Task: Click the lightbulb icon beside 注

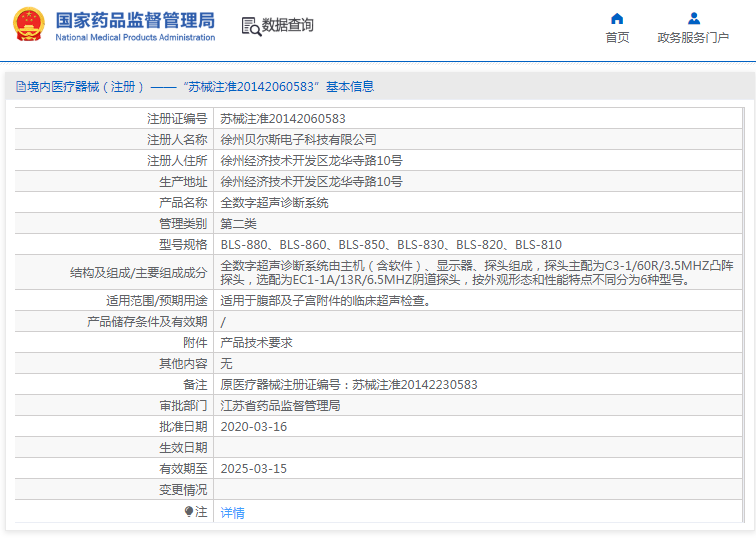Action: click(188, 512)
